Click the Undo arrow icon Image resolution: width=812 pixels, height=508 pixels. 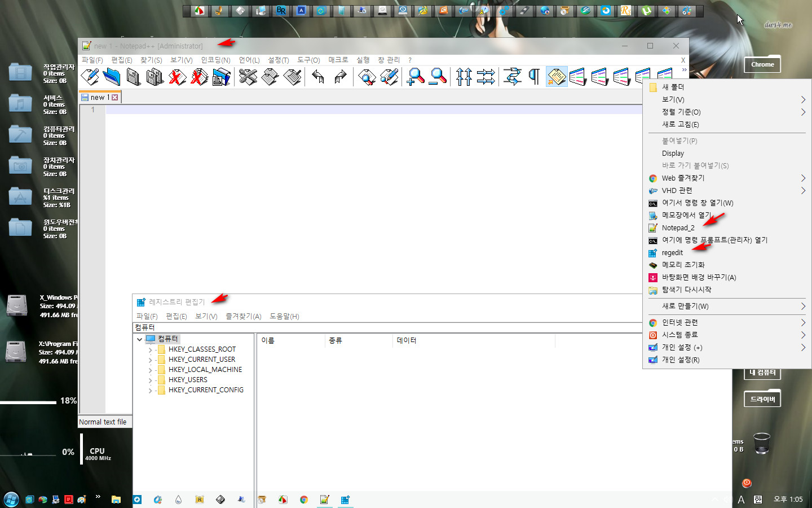318,77
